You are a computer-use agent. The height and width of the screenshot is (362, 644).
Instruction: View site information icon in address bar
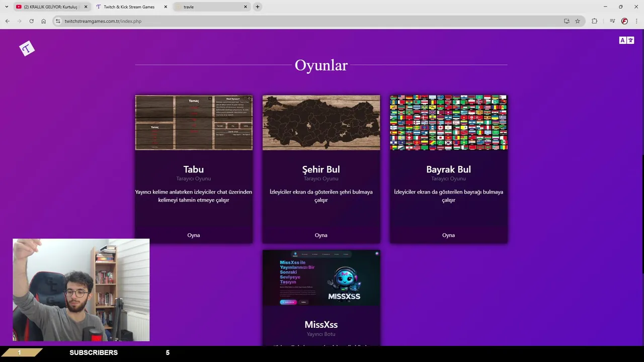click(58, 21)
